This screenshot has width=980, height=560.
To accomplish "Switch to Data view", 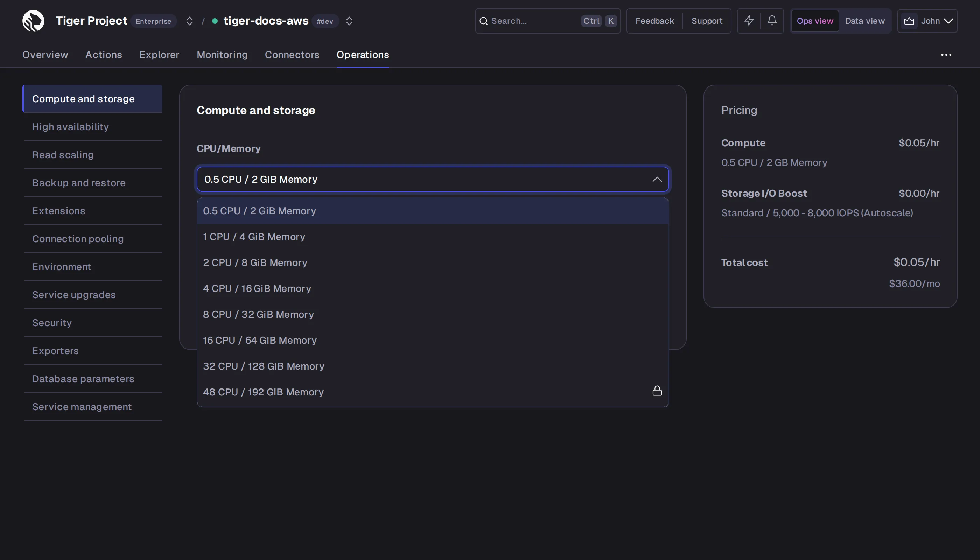I will click(x=864, y=21).
